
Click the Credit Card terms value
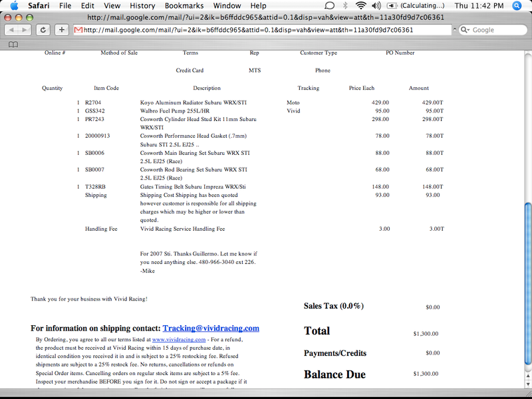190,70
